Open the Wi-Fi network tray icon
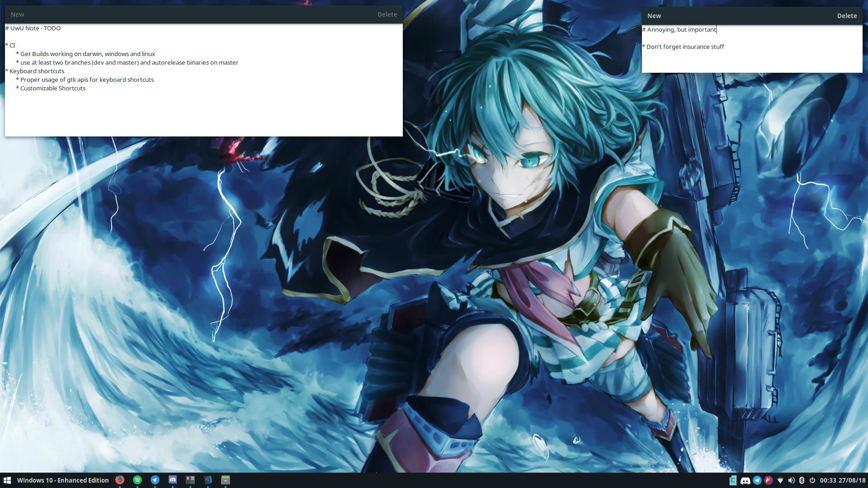 (x=780, y=480)
